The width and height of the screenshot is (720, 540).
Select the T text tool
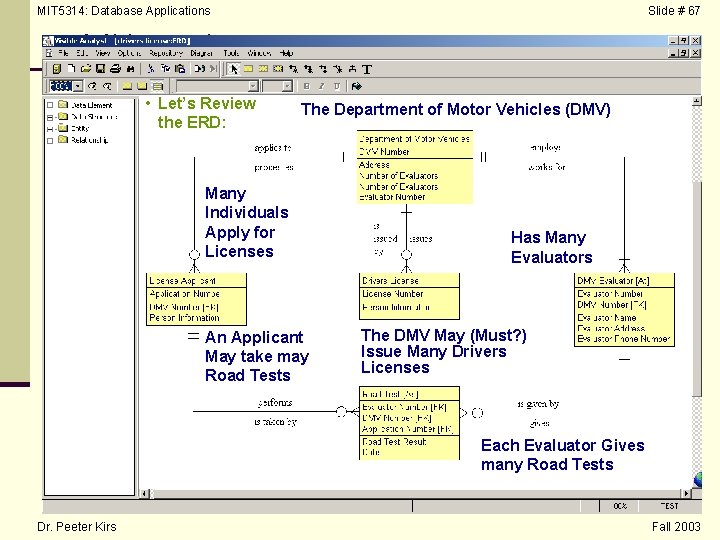[366, 69]
